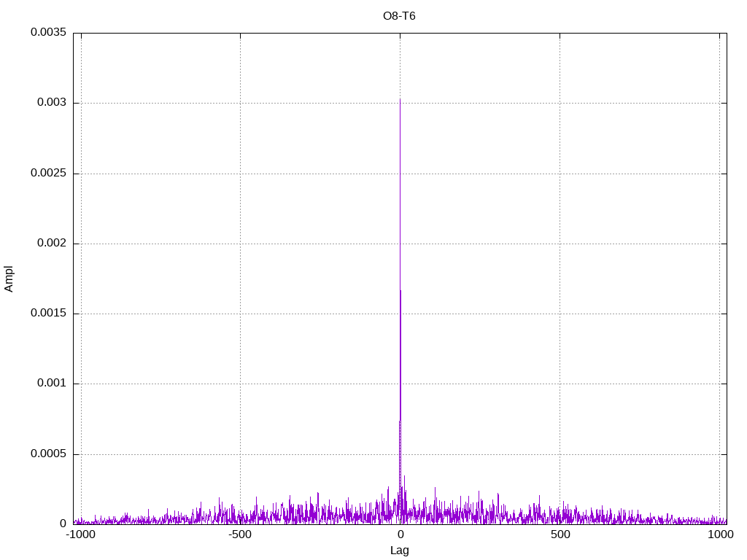Click the 0.0015 y-axis tick label
The height and width of the screenshot is (560, 747).
pos(49,314)
